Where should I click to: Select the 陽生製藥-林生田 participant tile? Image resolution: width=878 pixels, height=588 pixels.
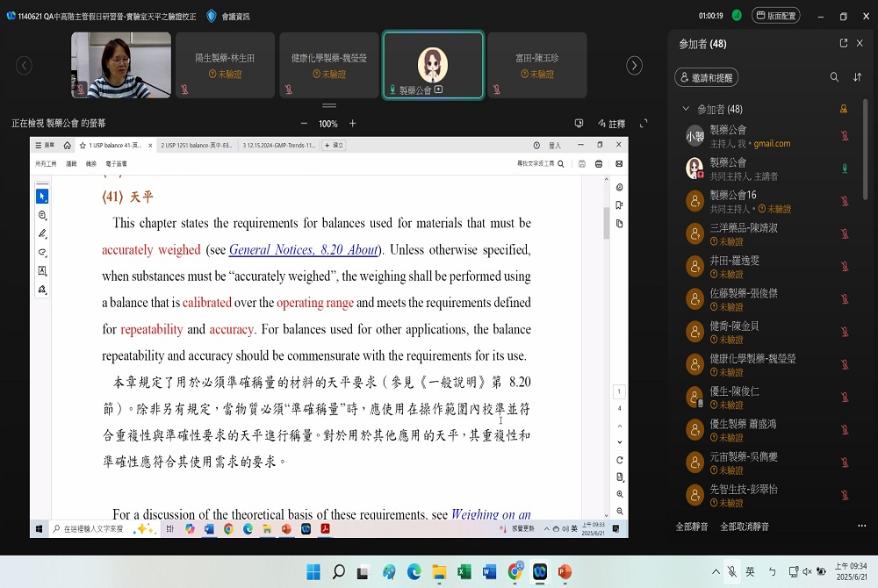click(225, 65)
